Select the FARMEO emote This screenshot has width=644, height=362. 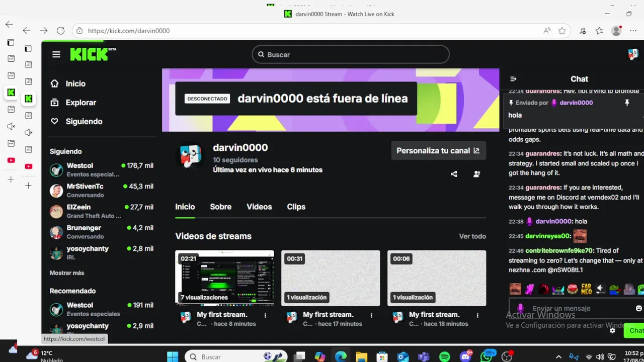tap(587, 289)
